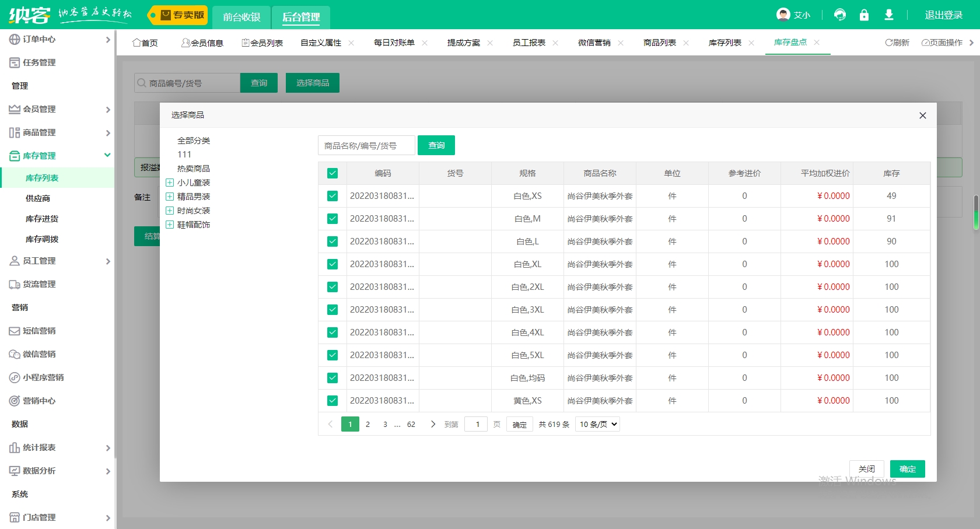Click the lock screen icon

[x=864, y=15]
